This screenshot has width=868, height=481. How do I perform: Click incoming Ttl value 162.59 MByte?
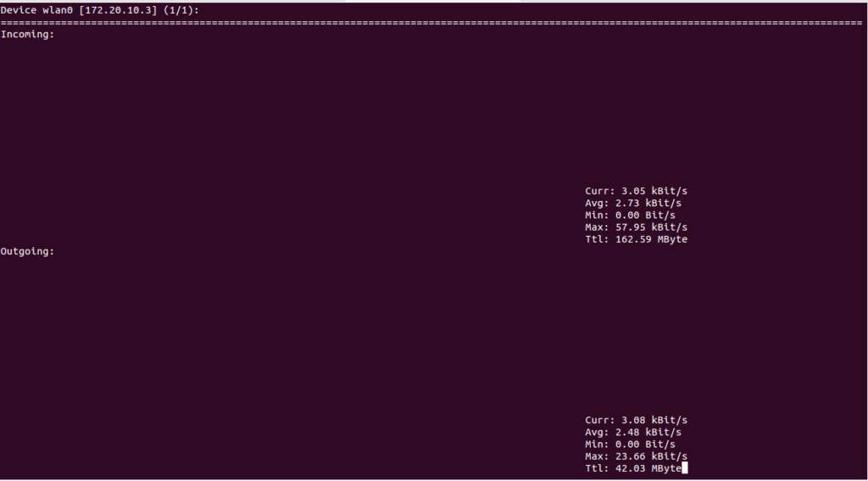(651, 239)
